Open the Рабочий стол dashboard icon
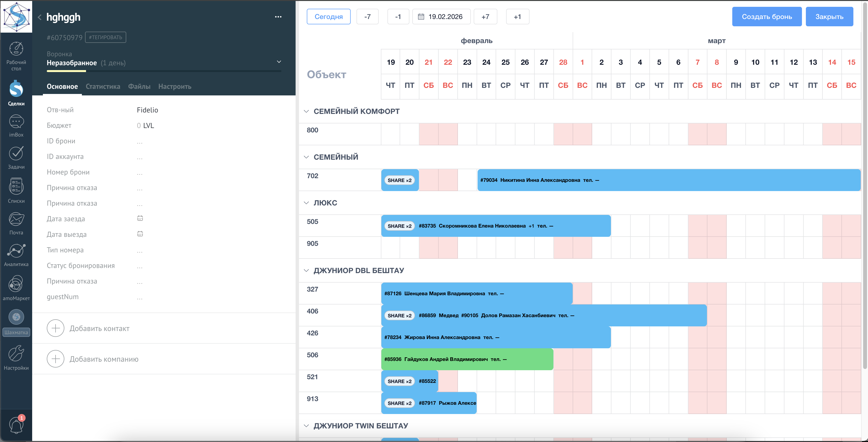Image resolution: width=868 pixels, height=442 pixels. [16, 49]
